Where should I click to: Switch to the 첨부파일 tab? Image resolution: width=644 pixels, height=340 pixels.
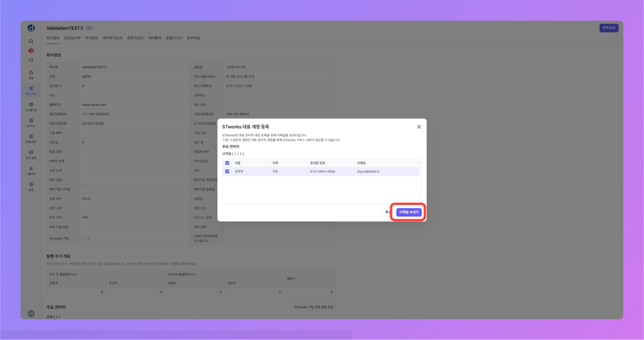click(x=193, y=38)
